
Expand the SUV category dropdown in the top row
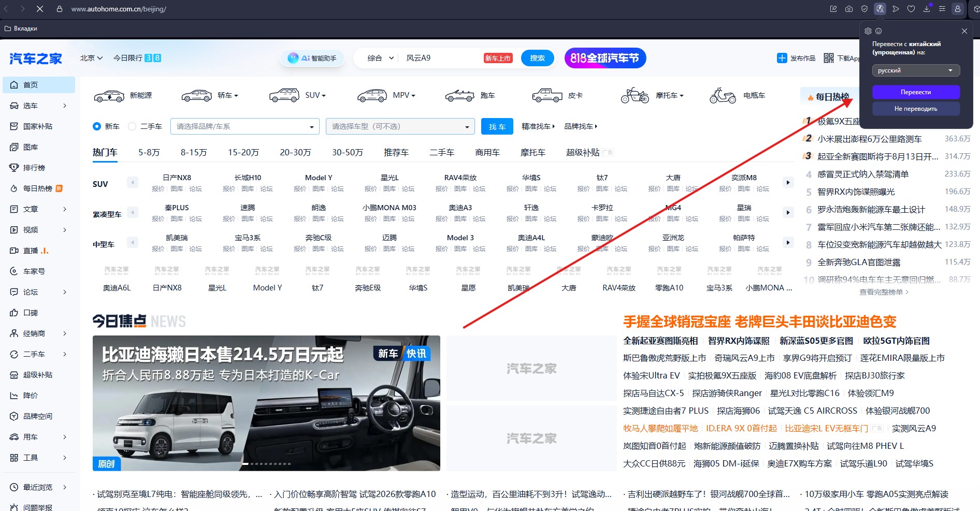pos(315,95)
